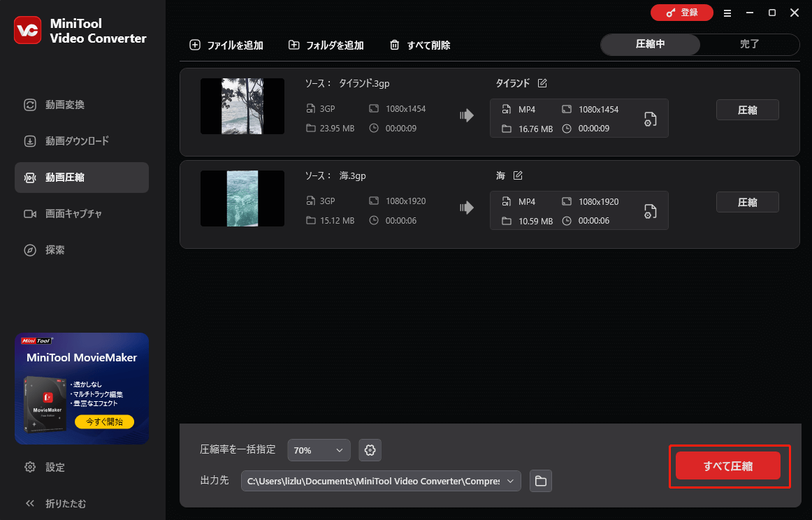Click 今すぐ開始 in MovieMaker ad
Viewport: 812px width, 520px height.
104,421
